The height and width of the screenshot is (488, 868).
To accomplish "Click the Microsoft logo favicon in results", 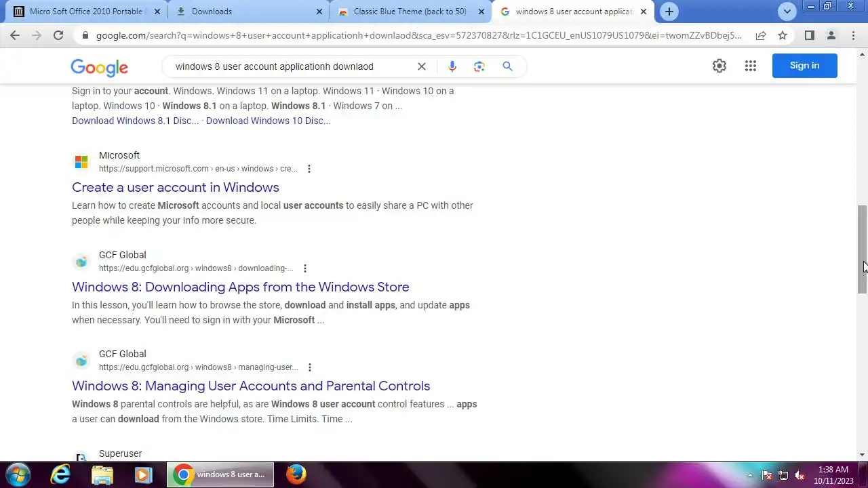I will 81,162.
